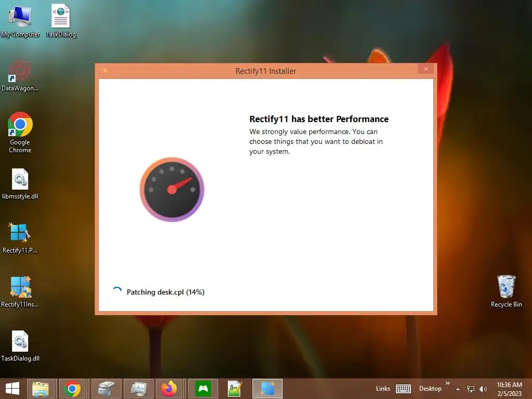Open Google Chrome from the taskbar

72,389
